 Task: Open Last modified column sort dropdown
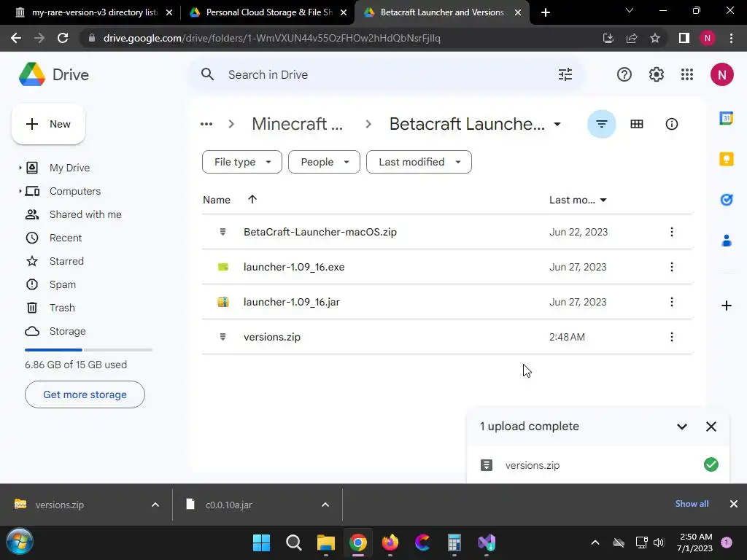click(x=603, y=200)
